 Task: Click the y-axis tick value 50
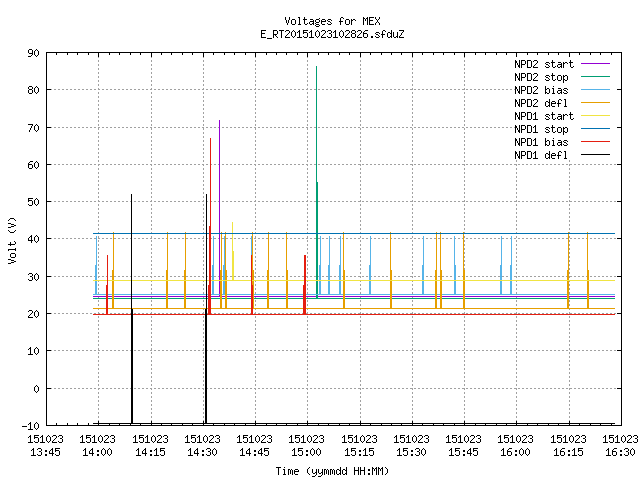33,202
